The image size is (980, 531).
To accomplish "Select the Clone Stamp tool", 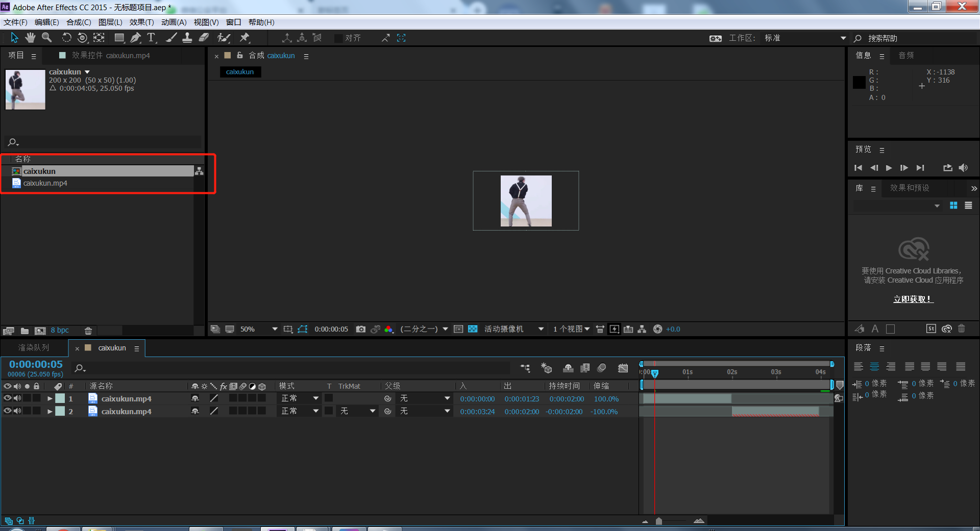I will tap(187, 38).
